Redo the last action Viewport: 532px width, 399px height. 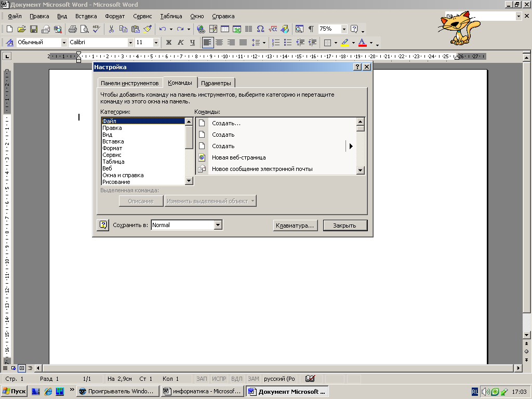tap(180, 29)
